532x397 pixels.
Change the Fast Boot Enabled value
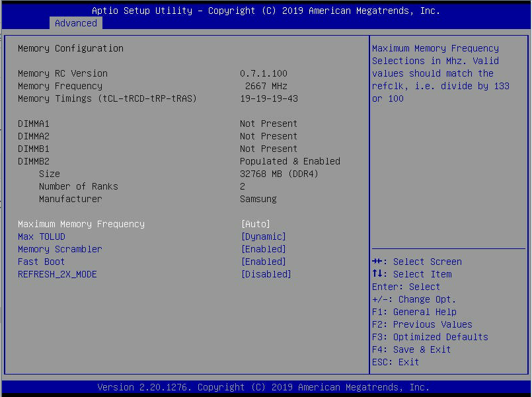263,262
